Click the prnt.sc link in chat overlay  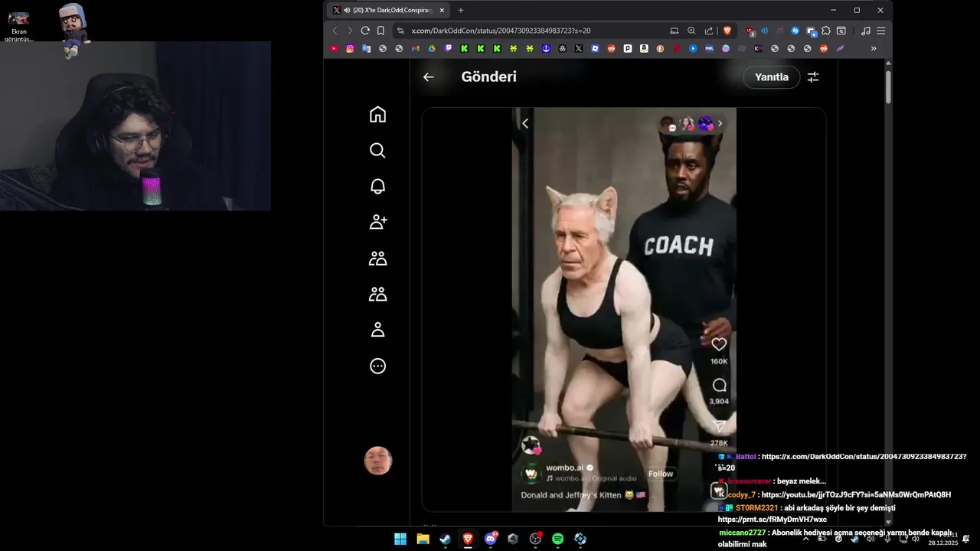[x=772, y=520]
